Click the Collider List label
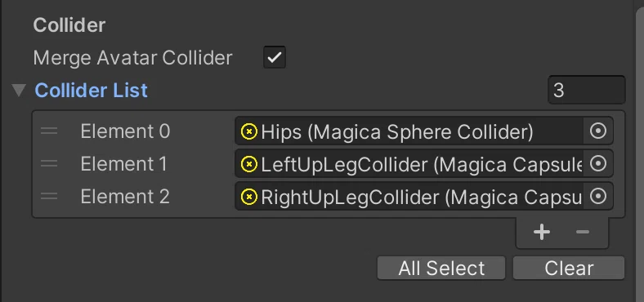 92,91
